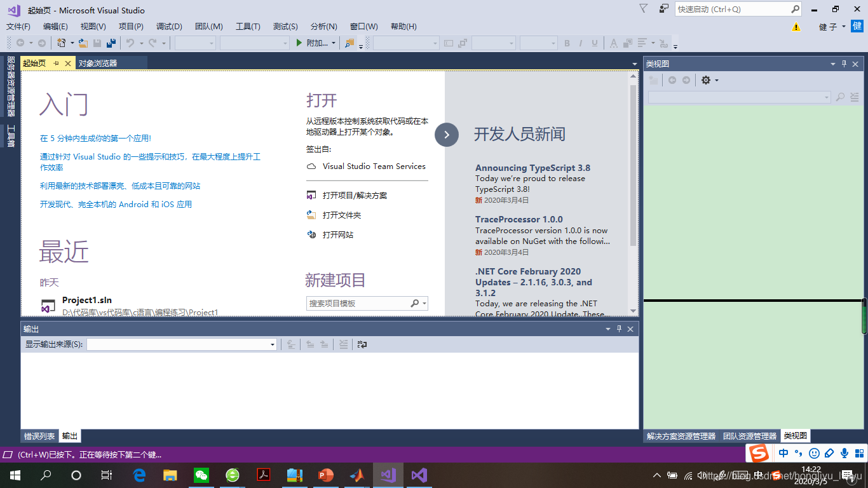The image size is (868, 488).
Task: Click the Start Page vertical scrollbar thumb
Action: point(633,165)
